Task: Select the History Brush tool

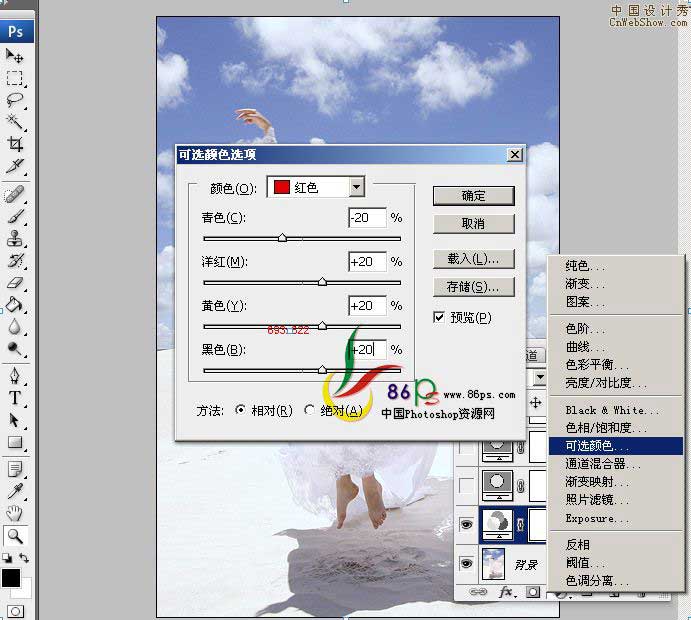Action: tap(14, 260)
